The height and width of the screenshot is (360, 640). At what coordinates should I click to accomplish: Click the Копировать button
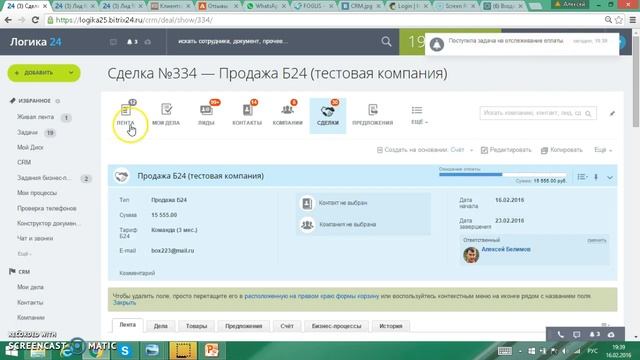(562, 150)
